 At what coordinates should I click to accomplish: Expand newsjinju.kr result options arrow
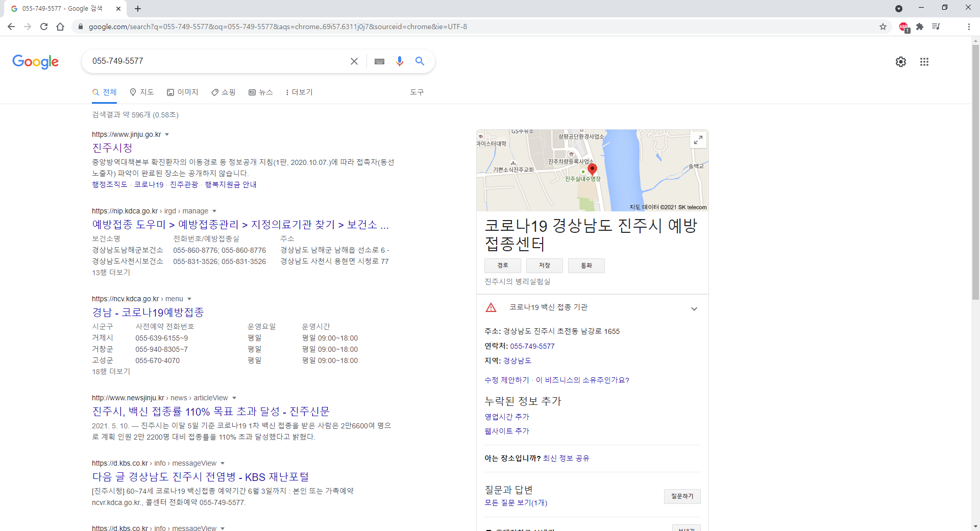point(234,398)
